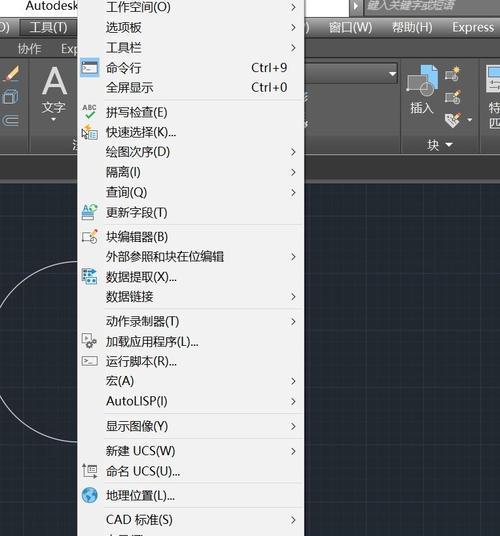Choose 地理位置(L)... menu entry
The width and height of the screenshot is (500, 536).
[x=191, y=496]
